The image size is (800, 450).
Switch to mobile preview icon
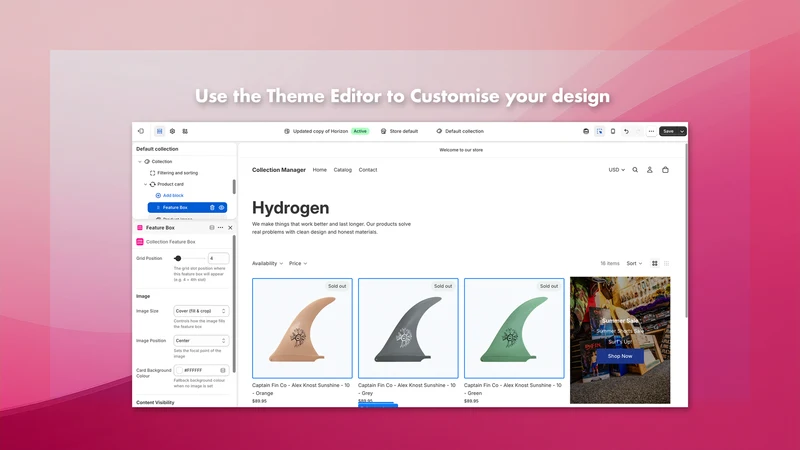613,131
